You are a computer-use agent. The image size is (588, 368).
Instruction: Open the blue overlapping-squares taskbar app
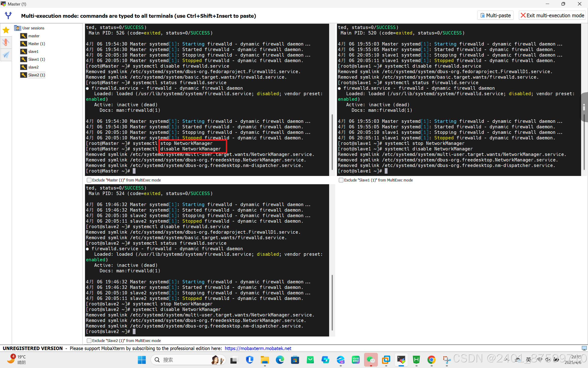point(325,360)
